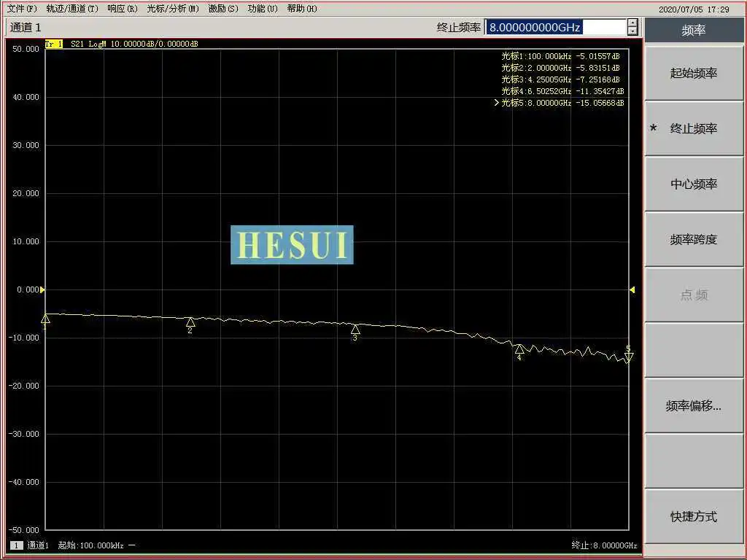Select marker 5 triangle at trace end
The width and height of the screenshot is (747, 560).
(x=629, y=357)
